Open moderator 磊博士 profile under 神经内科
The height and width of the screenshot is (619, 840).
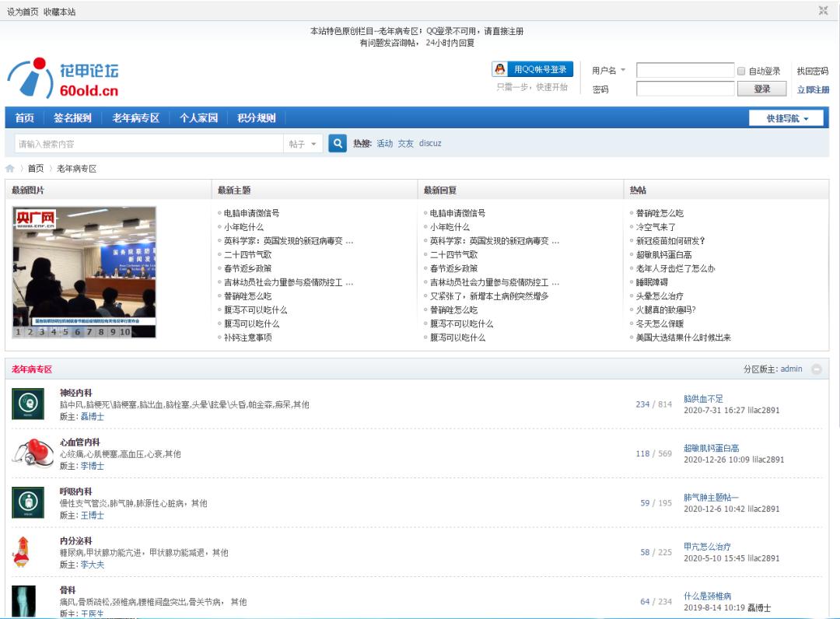92,417
